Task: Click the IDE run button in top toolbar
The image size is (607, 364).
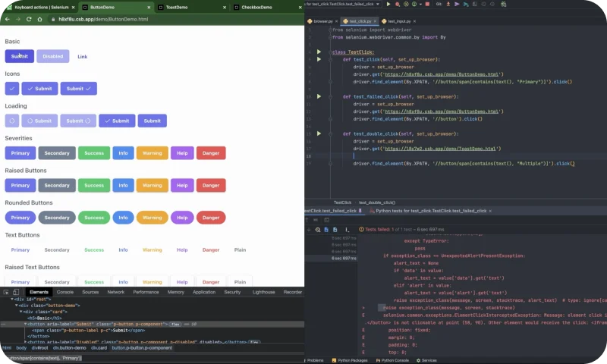Action: tap(388, 4)
